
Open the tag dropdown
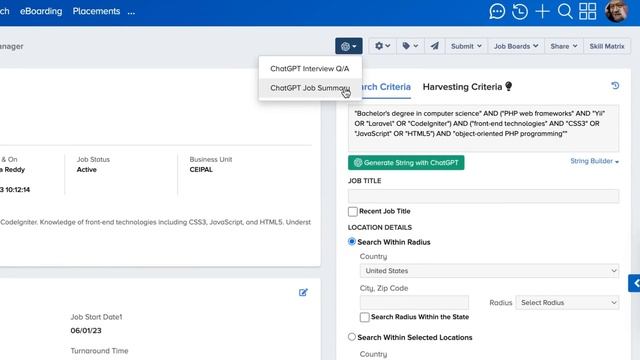[410, 46]
